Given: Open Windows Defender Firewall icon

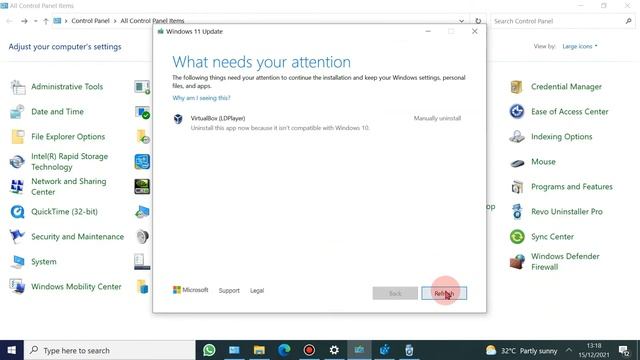Looking at the screenshot, I should tap(517, 262).
